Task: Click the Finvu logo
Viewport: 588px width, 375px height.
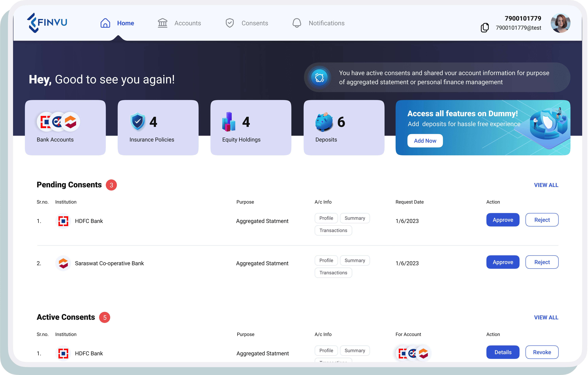Action: point(47,23)
